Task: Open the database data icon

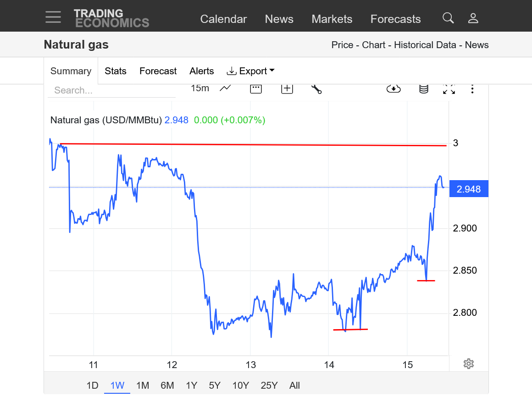Action: point(424,89)
